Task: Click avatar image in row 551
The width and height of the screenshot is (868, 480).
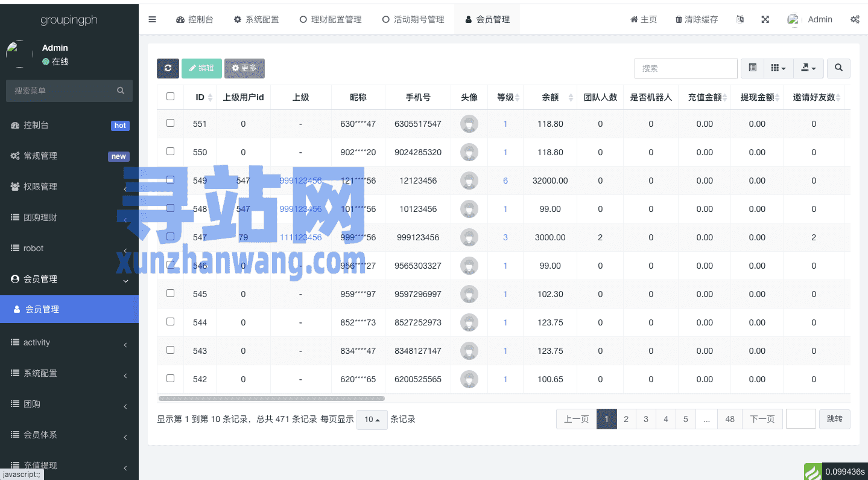Action: coord(469,124)
